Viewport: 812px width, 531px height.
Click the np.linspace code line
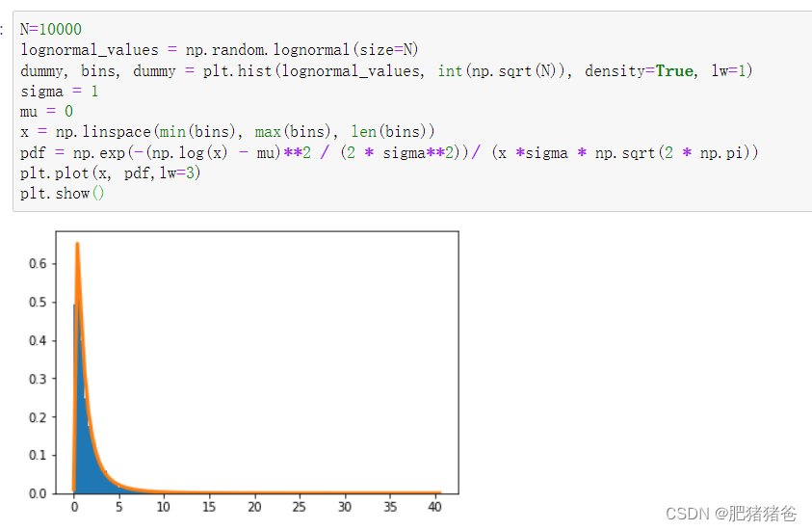227,132
